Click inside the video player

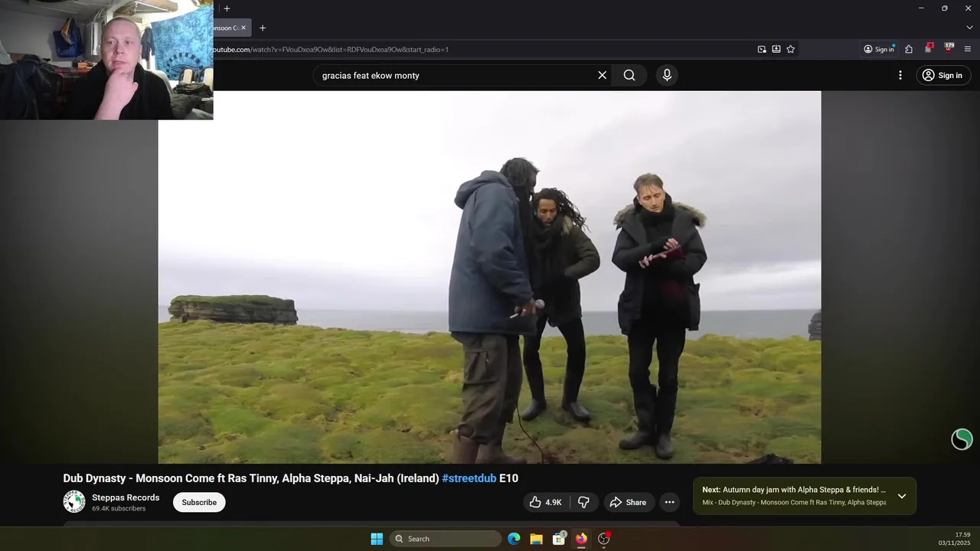[489, 277]
